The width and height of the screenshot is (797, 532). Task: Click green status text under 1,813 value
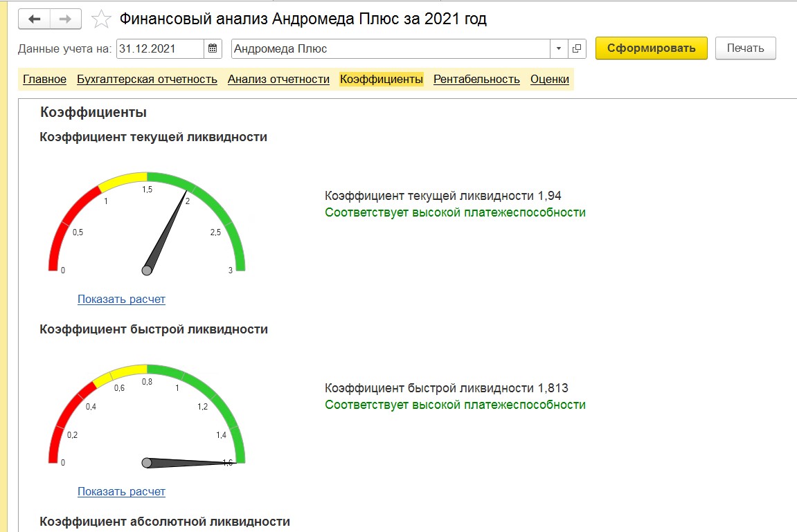[x=455, y=405]
